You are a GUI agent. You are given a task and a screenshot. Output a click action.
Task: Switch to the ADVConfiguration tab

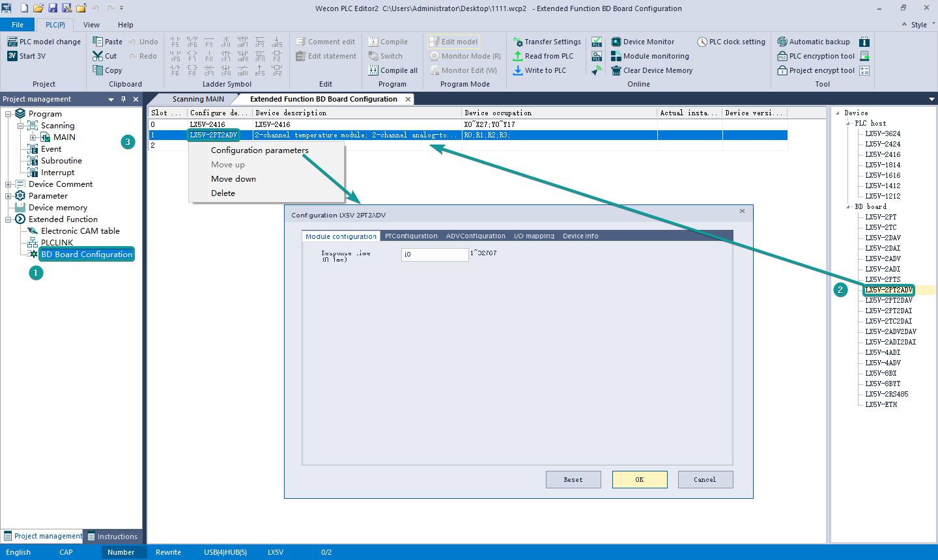476,236
